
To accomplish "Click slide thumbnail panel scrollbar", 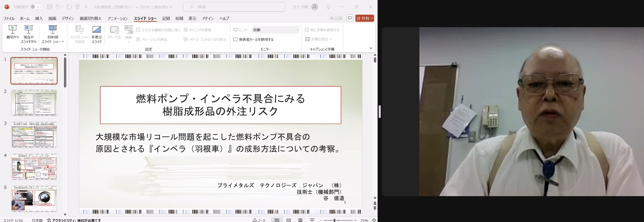I will coord(65,73).
